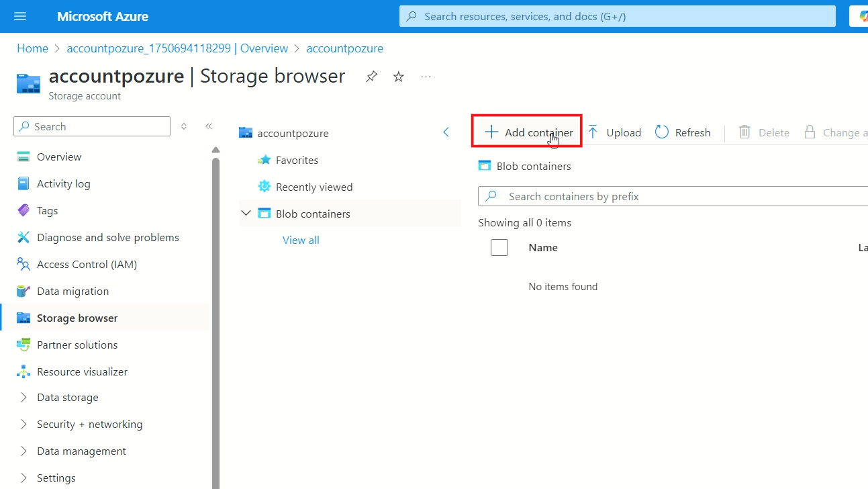Click the Activity log icon
This screenshot has width=868, height=489.
[23, 183]
